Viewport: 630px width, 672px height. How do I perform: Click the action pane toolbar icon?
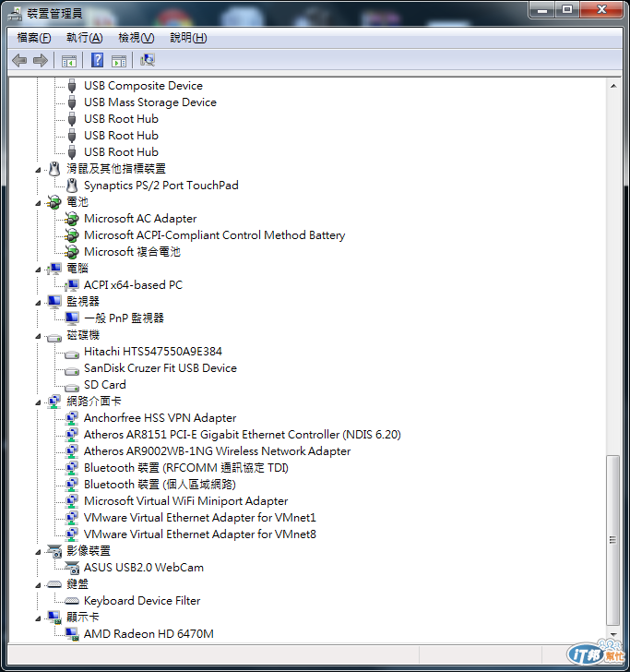point(119,61)
